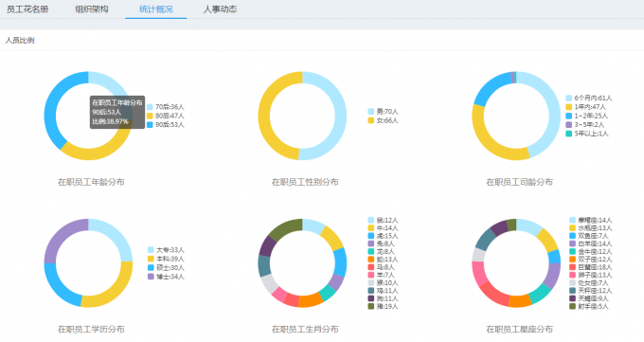Viewport: 644px width, 342px height.
Task: Hide the 3~5年:2人 series
Action: 585,124
